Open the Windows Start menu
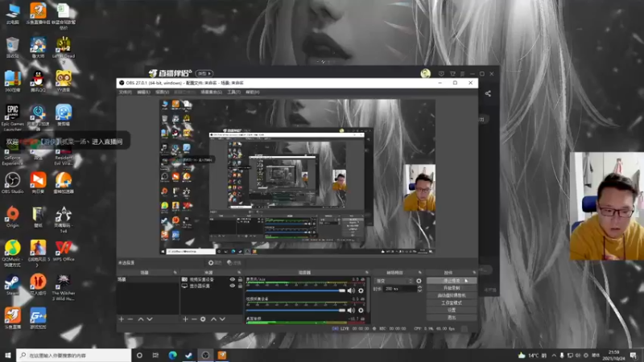Viewport: 644px width, 362px height. tap(7, 356)
